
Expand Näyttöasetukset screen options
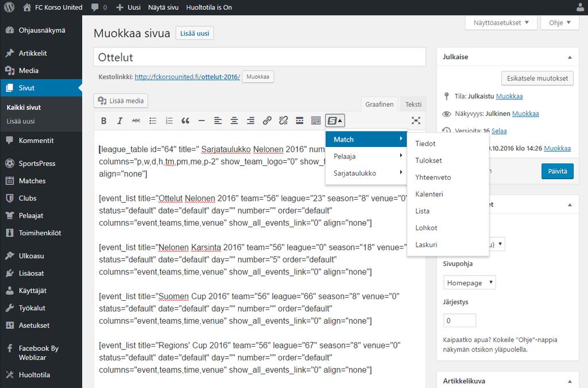501,22
